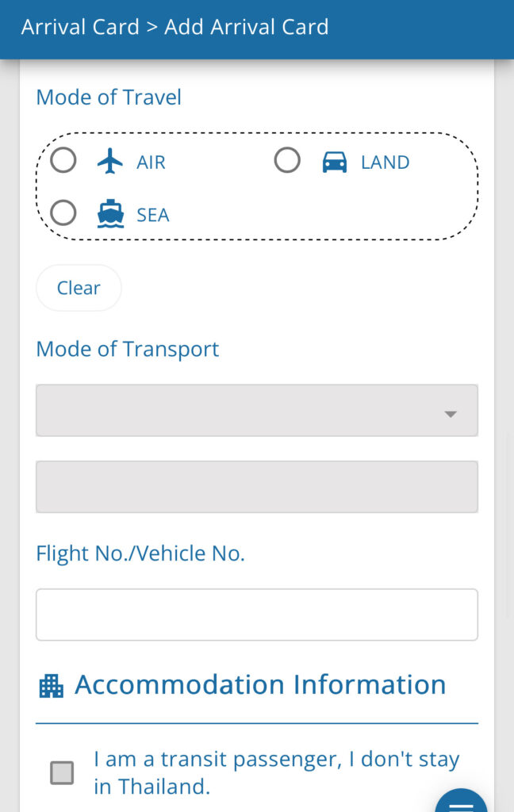Select the LAND radio button
This screenshot has width=514, height=812.
click(287, 160)
